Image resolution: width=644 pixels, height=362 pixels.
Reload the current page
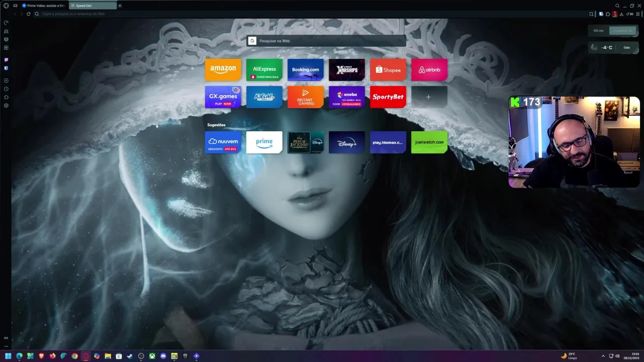[28, 14]
